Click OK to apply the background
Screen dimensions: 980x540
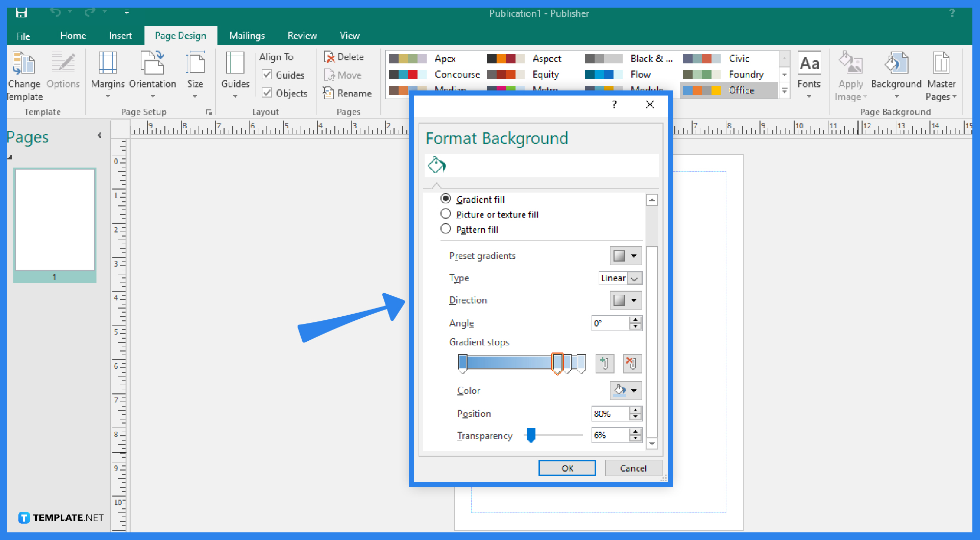(x=567, y=467)
